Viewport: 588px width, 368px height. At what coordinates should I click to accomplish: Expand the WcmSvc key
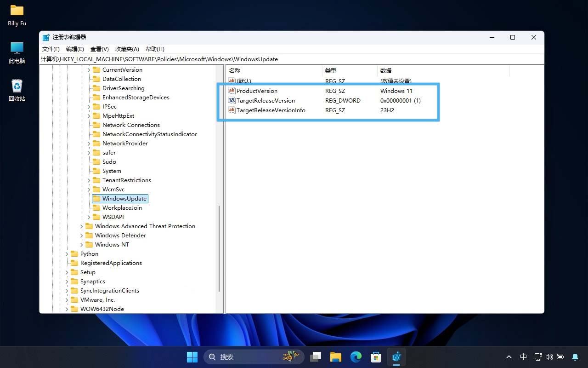89,190
